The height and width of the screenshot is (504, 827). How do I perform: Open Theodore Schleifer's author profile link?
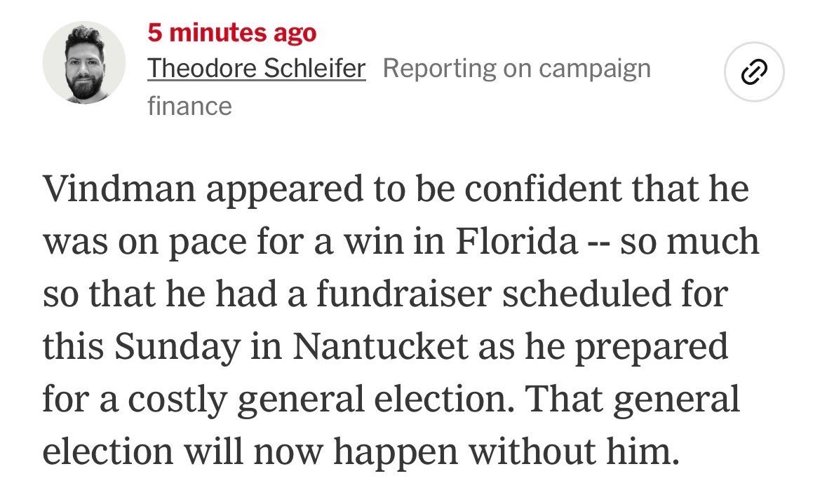(x=256, y=69)
